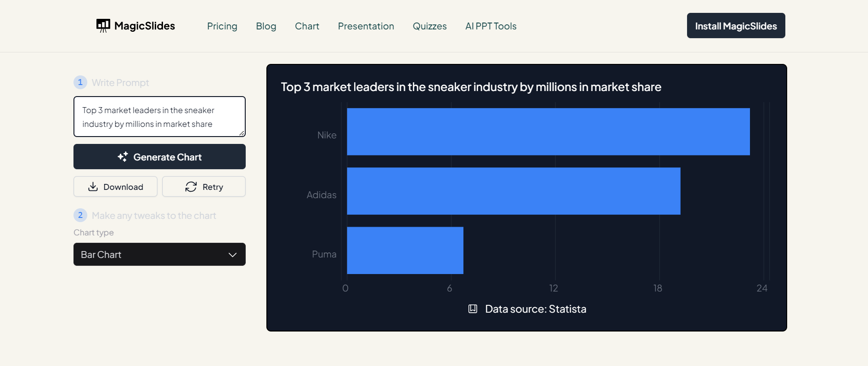Image resolution: width=868 pixels, height=366 pixels.
Task: Open the Pricing page
Action: point(222,26)
